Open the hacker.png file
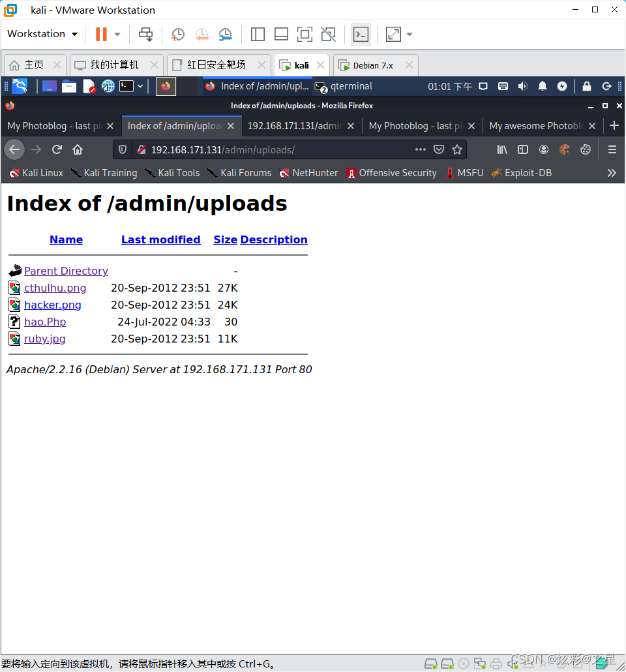The width and height of the screenshot is (626, 672). coord(53,305)
